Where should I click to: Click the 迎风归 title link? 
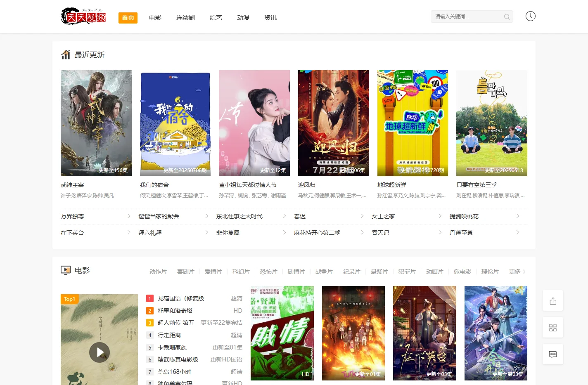coord(307,185)
